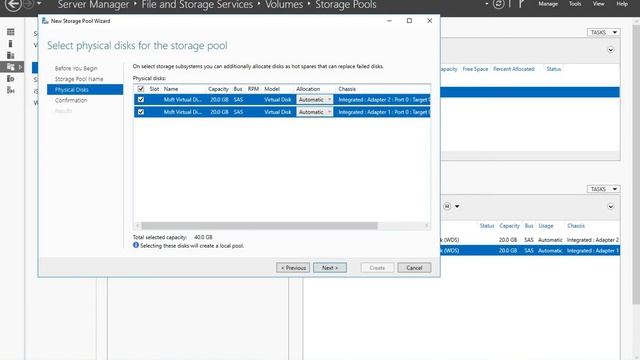
Task: Uncheck the Adapter 1 virtual disk checkbox
Action: point(141,112)
